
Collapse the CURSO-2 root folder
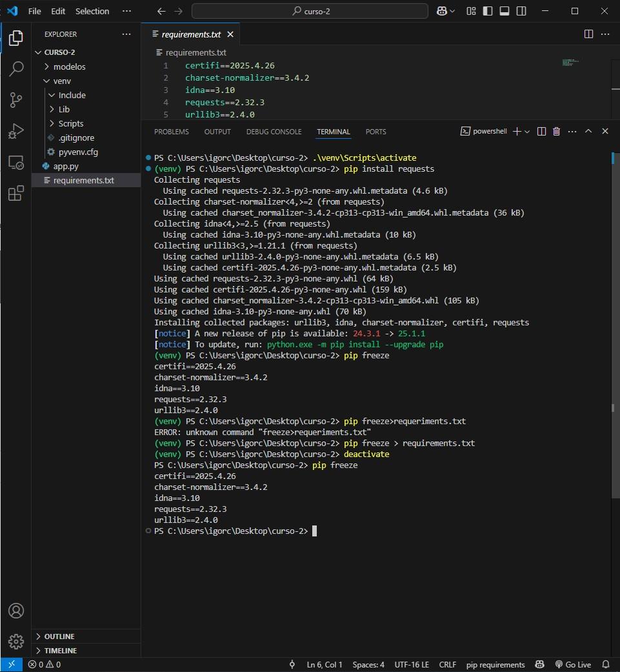coord(86,52)
